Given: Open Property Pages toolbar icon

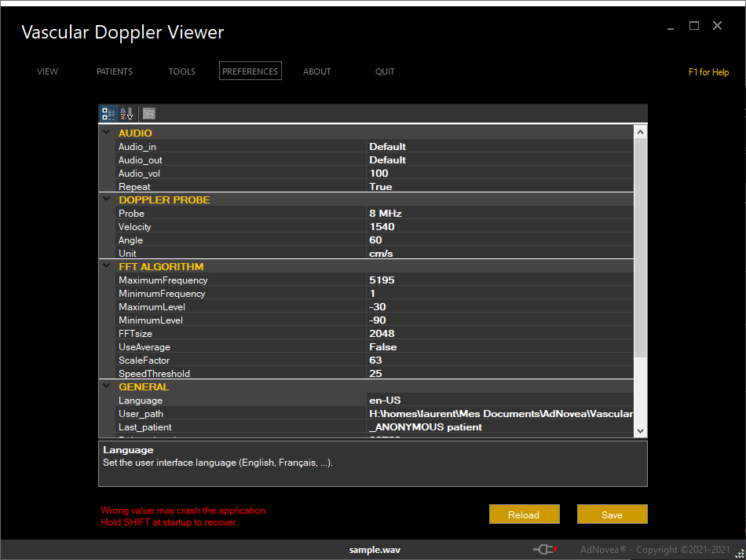Looking at the screenshot, I should [x=149, y=114].
